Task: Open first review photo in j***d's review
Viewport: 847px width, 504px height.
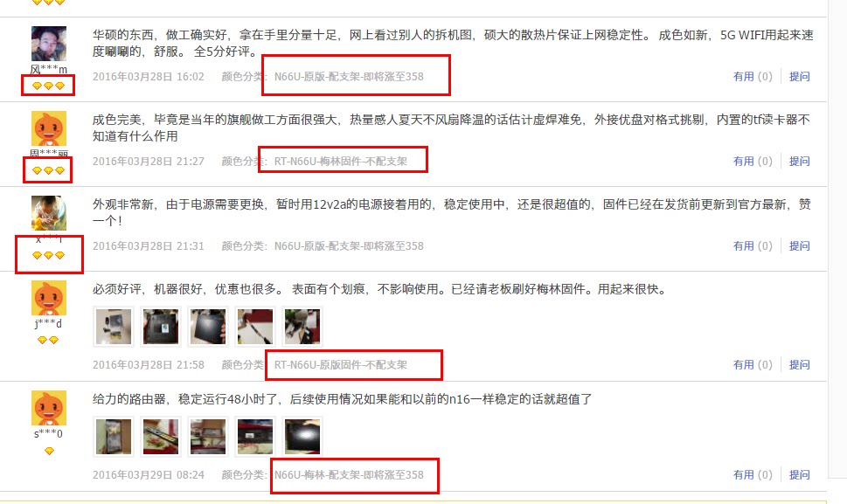Action: 114,327
